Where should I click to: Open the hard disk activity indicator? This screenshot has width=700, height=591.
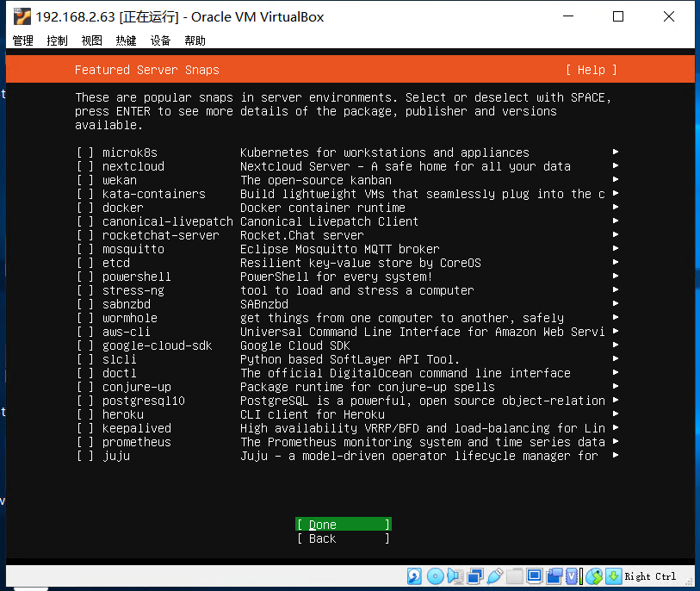point(414,576)
